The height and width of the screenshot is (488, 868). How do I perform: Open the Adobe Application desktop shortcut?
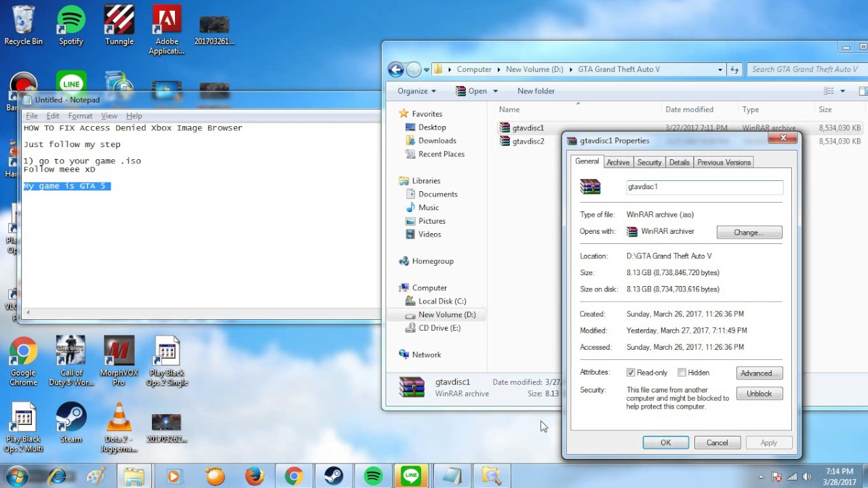coord(167,30)
